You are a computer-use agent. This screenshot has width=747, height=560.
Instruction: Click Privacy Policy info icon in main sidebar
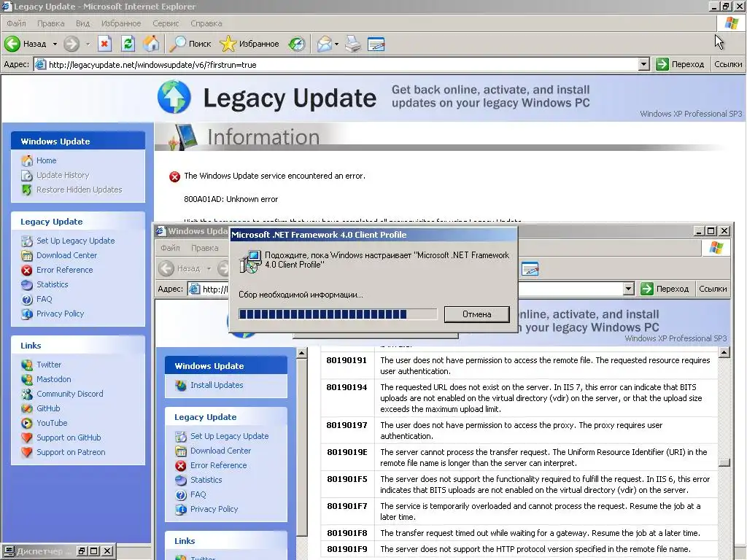27,314
